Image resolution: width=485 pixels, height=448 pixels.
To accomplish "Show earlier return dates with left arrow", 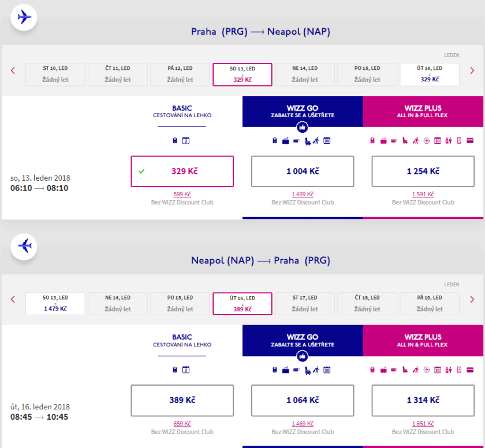I will pyautogui.click(x=13, y=300).
